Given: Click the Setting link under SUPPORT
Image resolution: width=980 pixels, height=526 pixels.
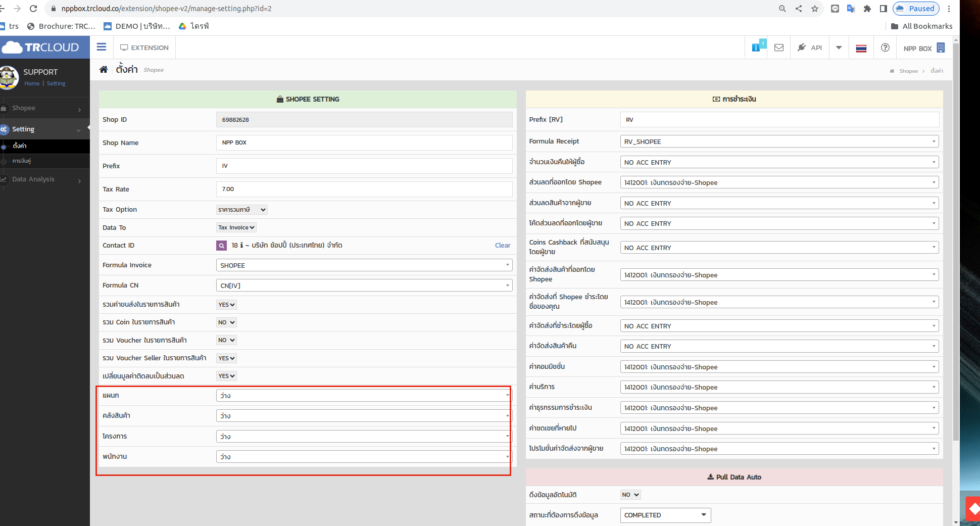Looking at the screenshot, I should 56,84.
